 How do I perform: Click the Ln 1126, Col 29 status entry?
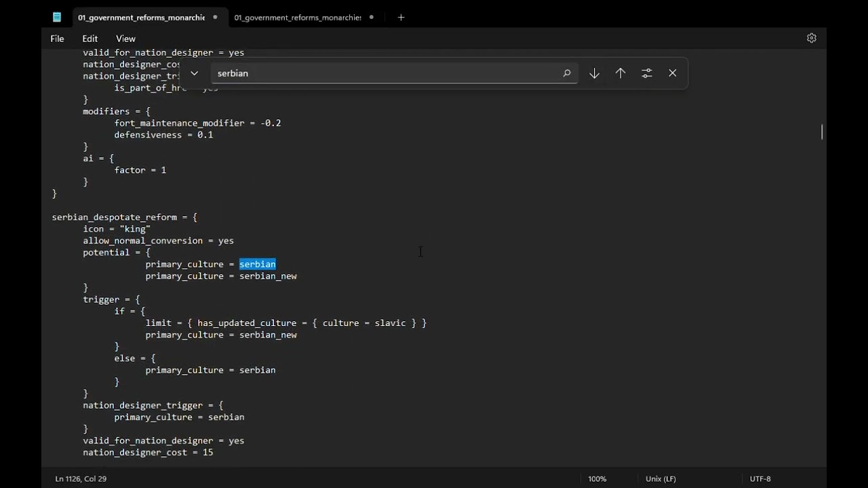point(81,479)
